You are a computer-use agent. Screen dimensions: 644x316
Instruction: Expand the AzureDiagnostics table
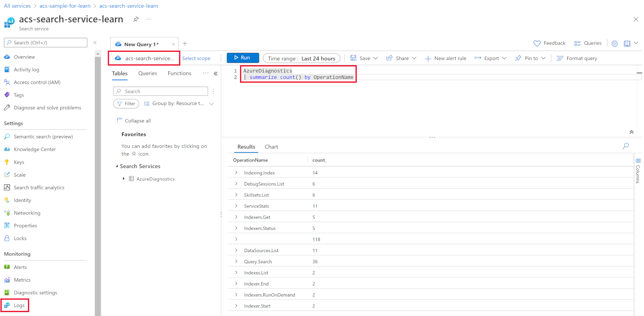tap(124, 179)
